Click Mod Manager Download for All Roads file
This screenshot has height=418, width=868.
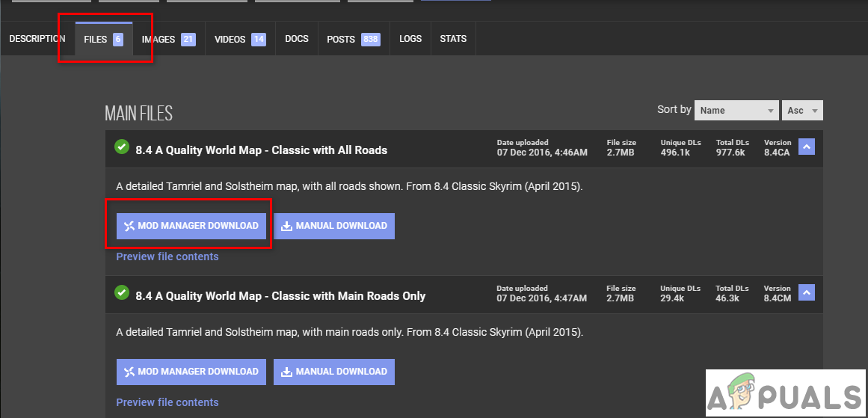(x=191, y=226)
